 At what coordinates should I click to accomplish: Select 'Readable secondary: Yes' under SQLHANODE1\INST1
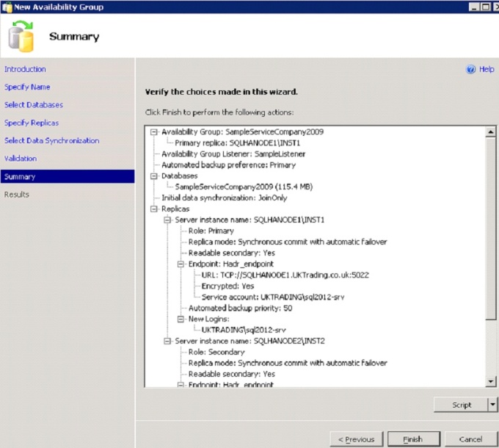[x=232, y=253]
